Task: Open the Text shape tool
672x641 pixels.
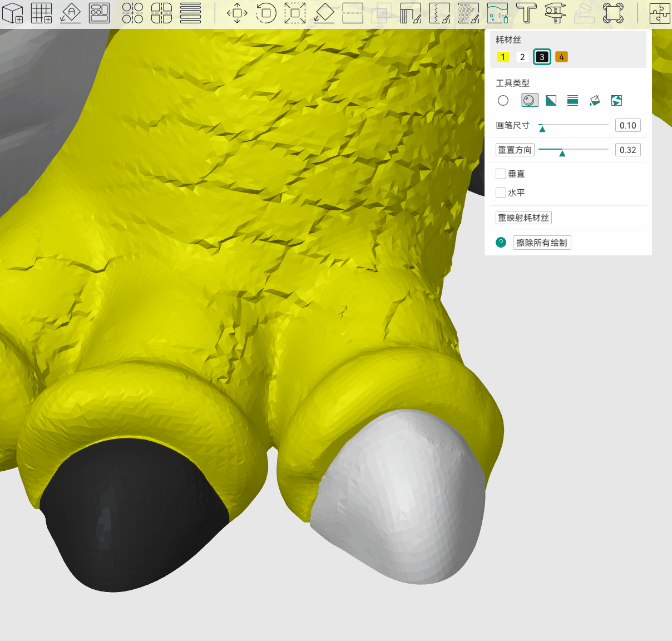Action: (x=526, y=13)
